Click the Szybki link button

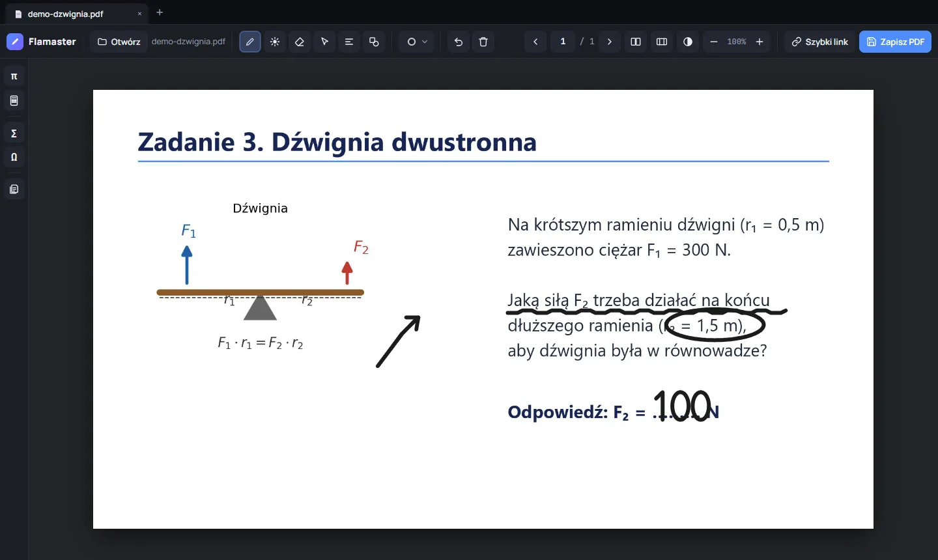[819, 42]
